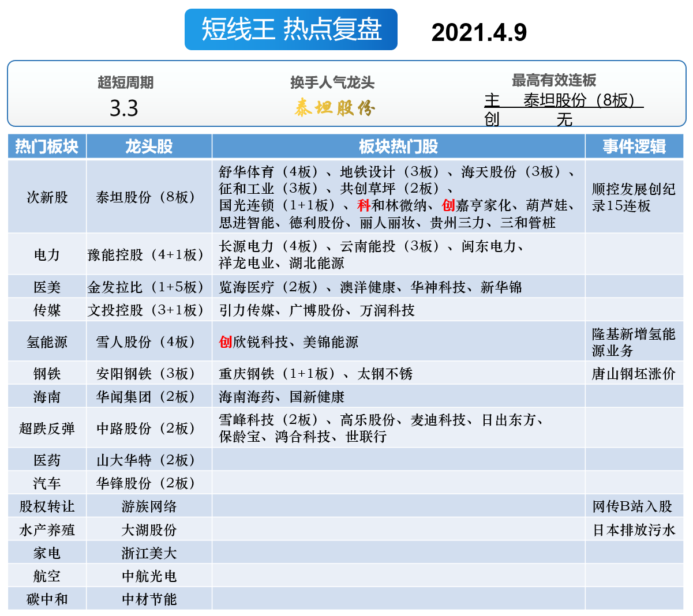The height and width of the screenshot is (616, 693).
Task: Click the 龙头股 column header
Action: (149, 147)
